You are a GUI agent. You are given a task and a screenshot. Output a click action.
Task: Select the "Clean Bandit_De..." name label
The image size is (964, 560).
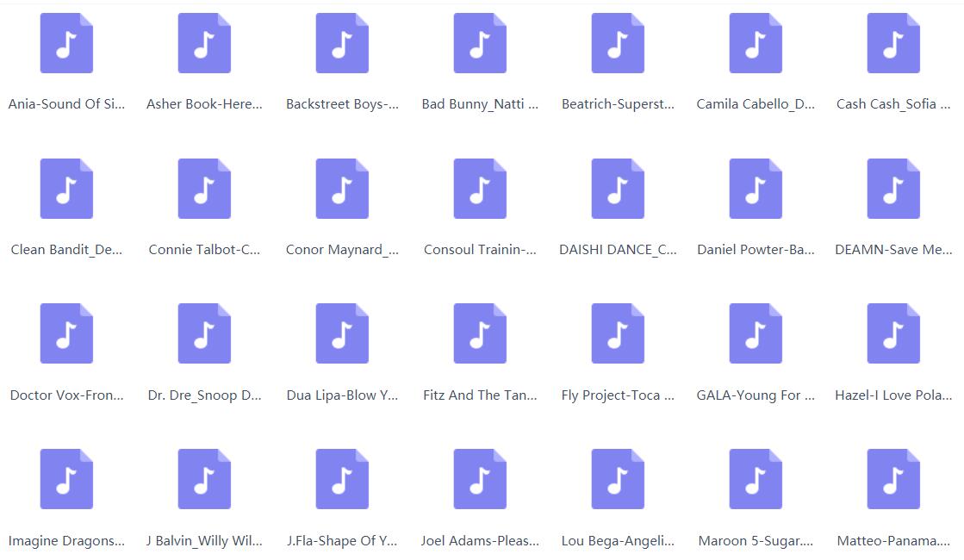[66, 250]
